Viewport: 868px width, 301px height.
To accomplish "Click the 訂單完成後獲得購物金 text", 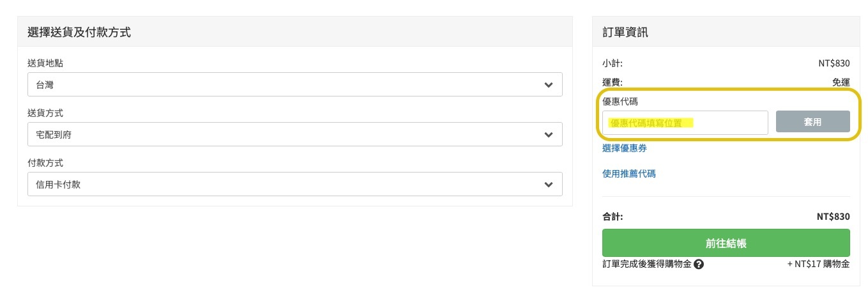I will [646, 264].
